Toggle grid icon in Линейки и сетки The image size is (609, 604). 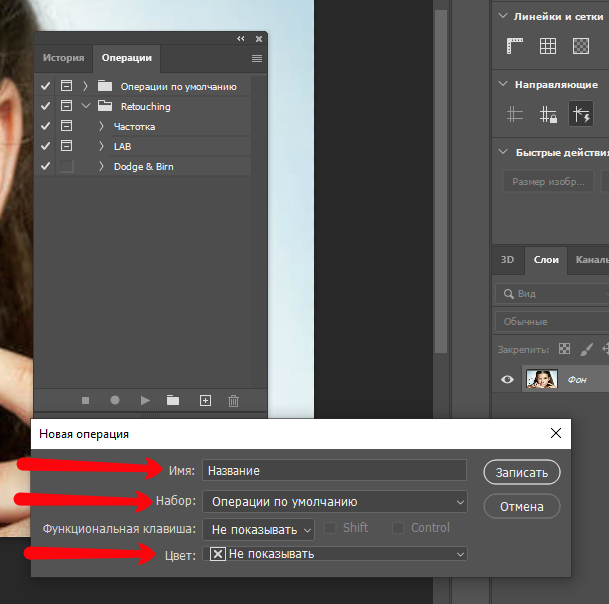[548, 46]
